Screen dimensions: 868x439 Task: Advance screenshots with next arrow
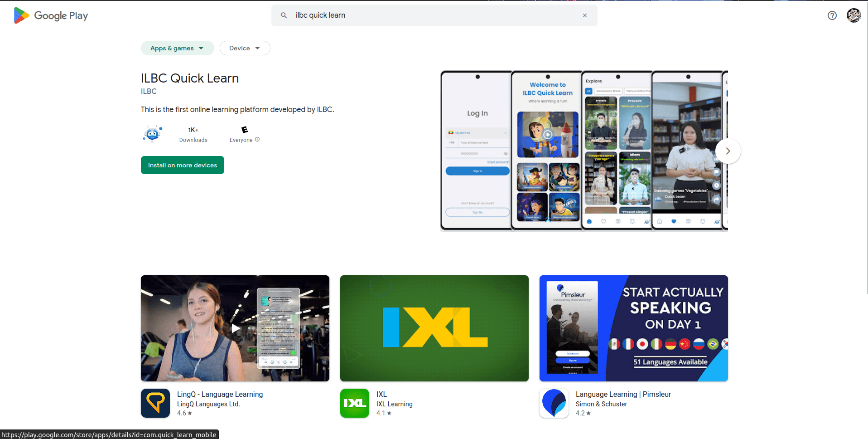coord(728,151)
